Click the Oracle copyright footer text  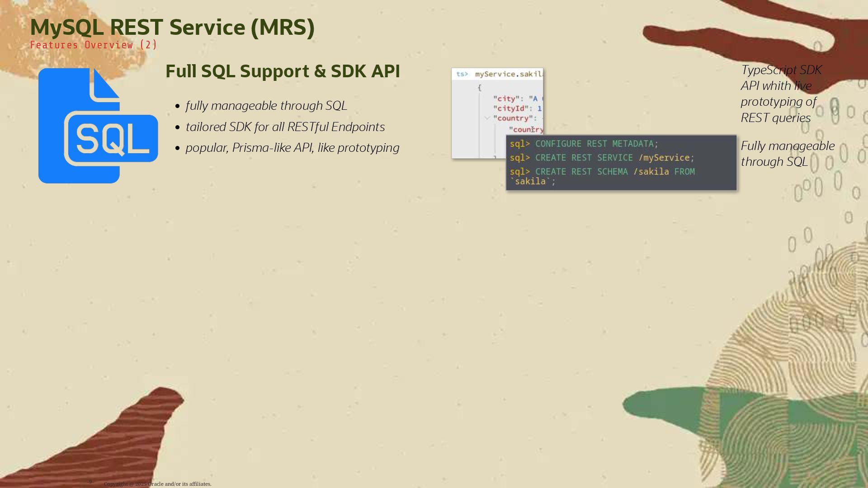click(157, 484)
